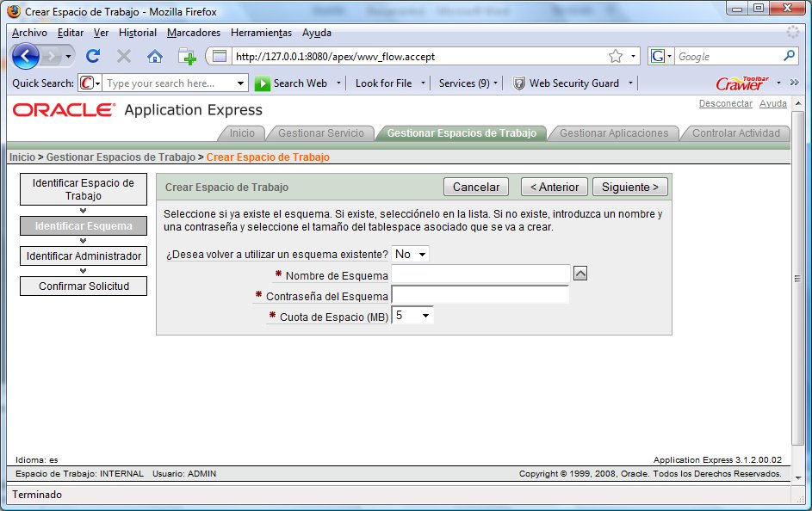The height and width of the screenshot is (511, 812).
Task: Open the Archivo menu
Action: click(29, 33)
